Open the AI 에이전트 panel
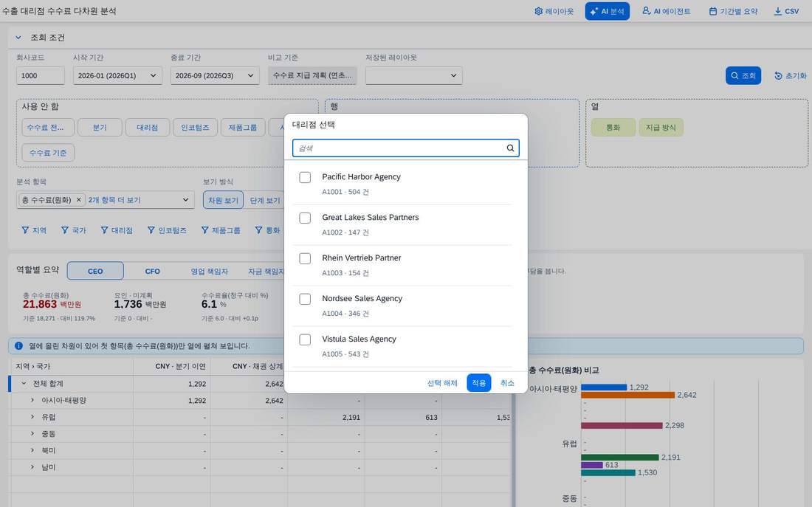 pos(666,11)
